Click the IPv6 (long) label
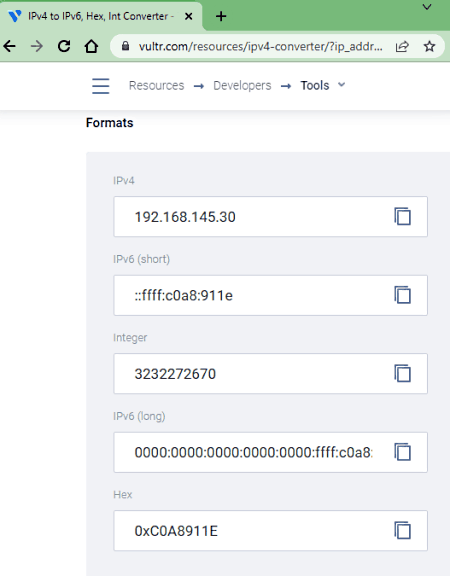Image resolution: width=450 pixels, height=576 pixels. point(139,416)
